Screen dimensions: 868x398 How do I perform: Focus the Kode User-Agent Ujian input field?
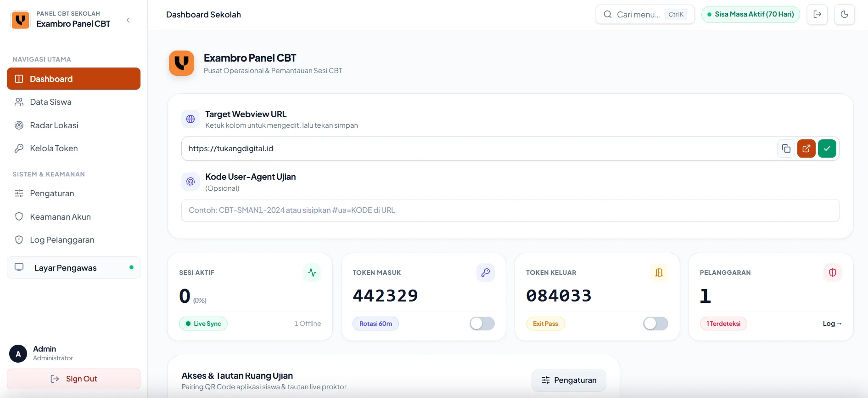coord(510,210)
